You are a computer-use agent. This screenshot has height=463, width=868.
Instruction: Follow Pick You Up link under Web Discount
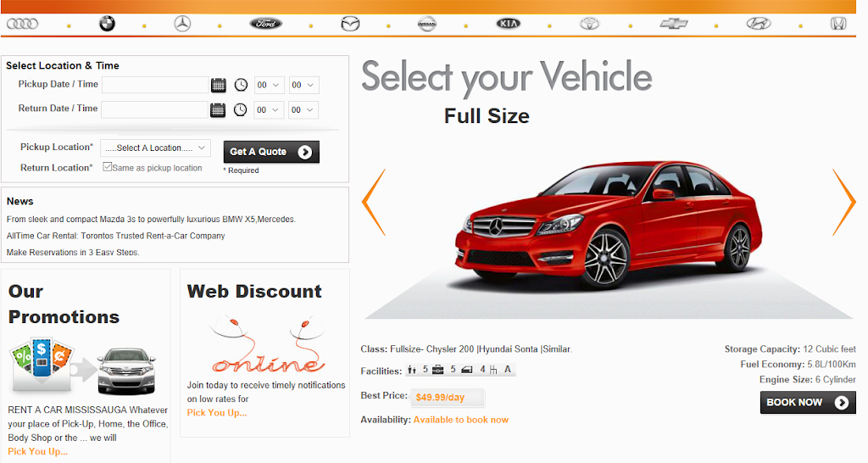[x=217, y=413]
